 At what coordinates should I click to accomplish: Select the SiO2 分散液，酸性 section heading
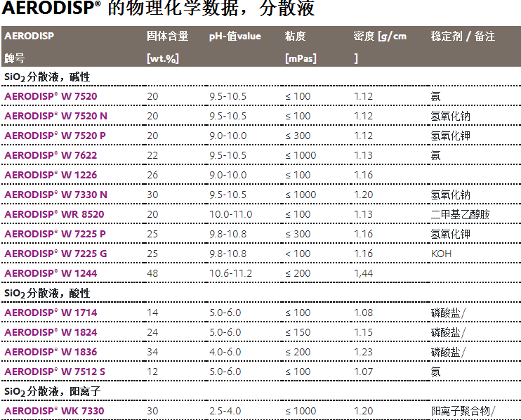click(47, 293)
